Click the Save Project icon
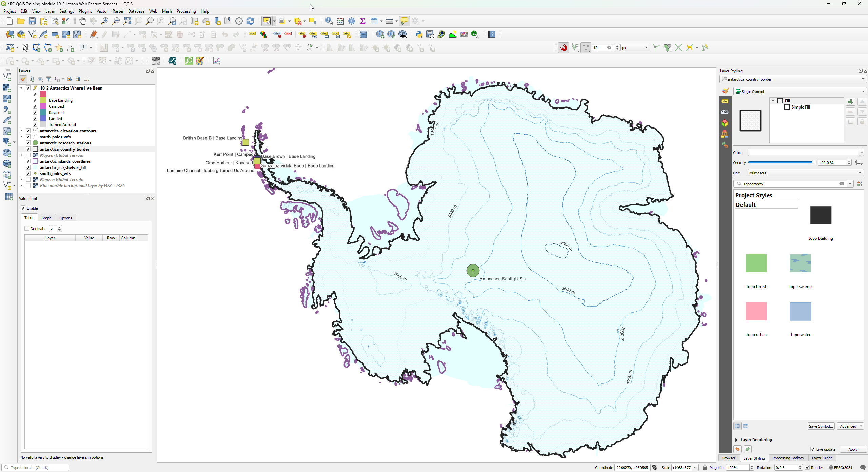Image resolution: width=868 pixels, height=472 pixels. pos(32,21)
